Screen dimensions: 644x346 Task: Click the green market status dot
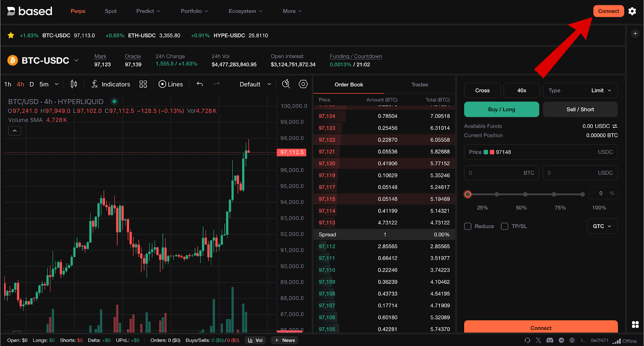tap(114, 101)
